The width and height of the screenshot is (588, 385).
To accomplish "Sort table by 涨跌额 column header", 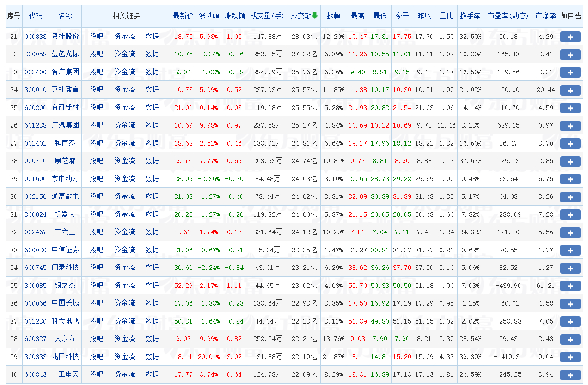I will coord(234,16).
